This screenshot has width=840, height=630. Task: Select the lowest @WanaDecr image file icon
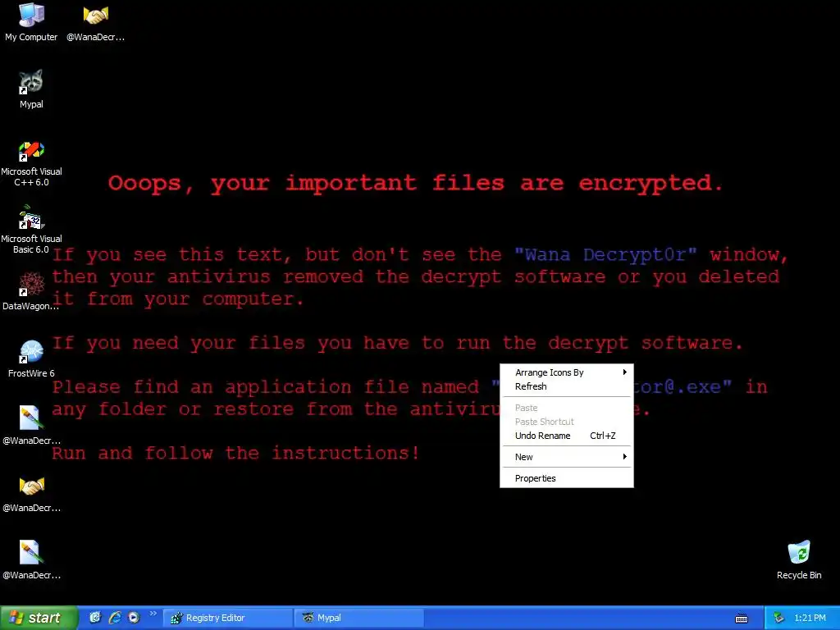31,559
